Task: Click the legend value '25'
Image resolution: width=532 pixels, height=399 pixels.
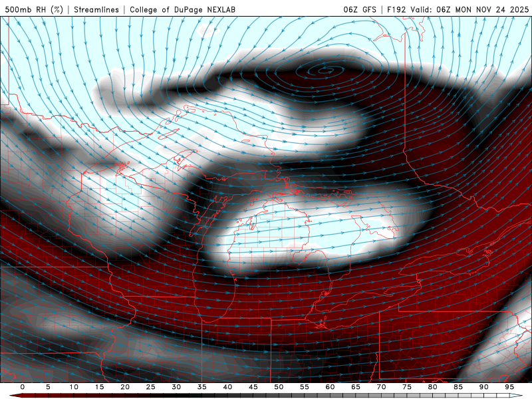Action: click(x=151, y=387)
